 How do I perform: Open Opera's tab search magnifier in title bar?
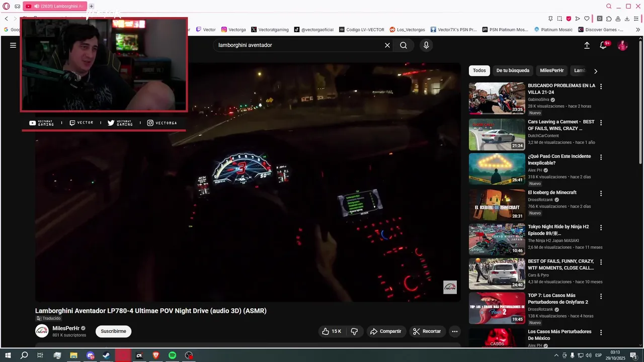(x=609, y=6)
